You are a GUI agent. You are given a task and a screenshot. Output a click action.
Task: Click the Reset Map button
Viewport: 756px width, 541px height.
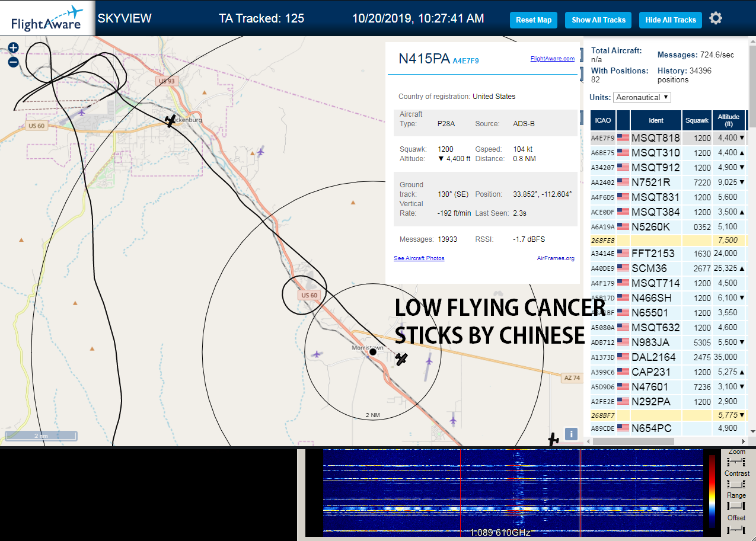click(x=534, y=20)
